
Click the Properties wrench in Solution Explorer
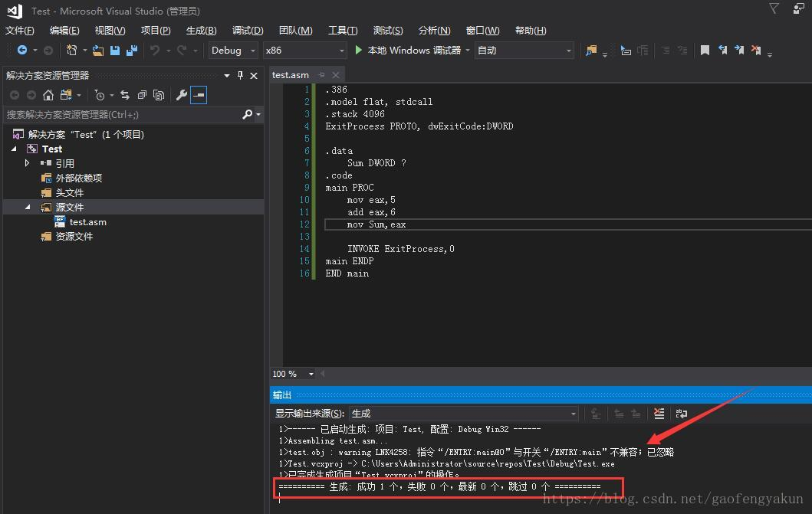coord(181,95)
